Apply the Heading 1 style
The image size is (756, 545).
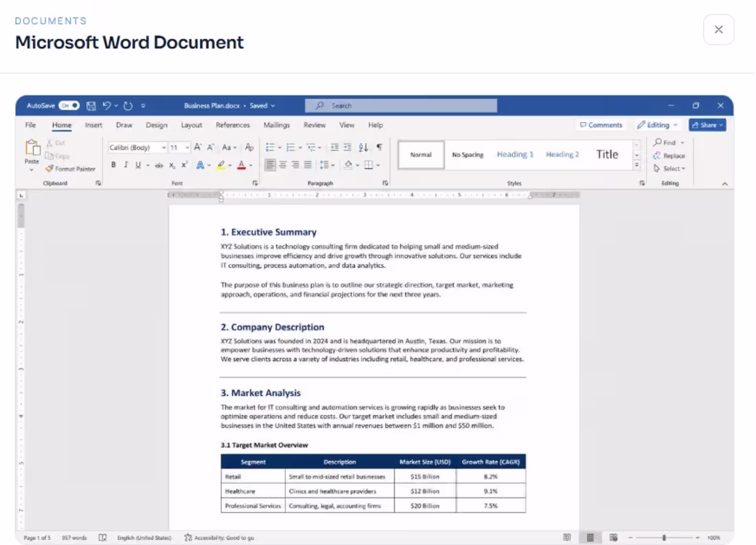pos(515,155)
